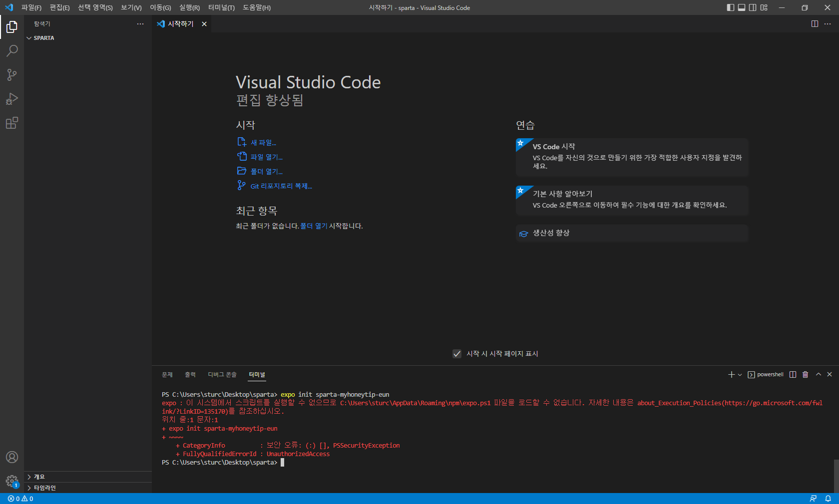Maximize the terminal panel size

[819, 374]
